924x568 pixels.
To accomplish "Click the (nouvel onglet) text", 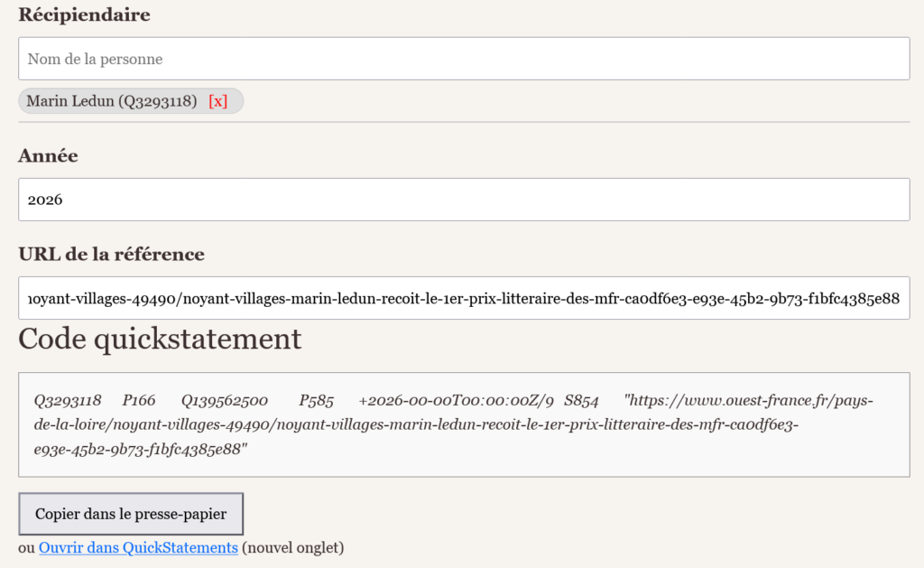I will pos(293,547).
